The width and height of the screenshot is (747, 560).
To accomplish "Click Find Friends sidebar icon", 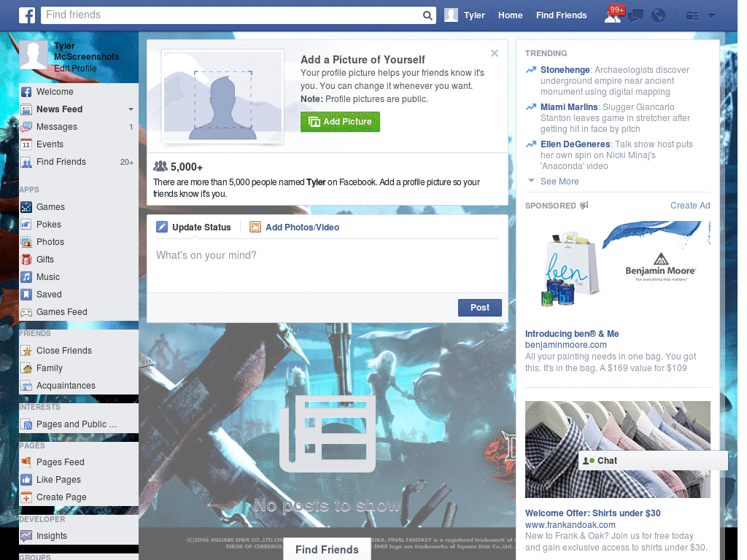I will (x=26, y=162).
